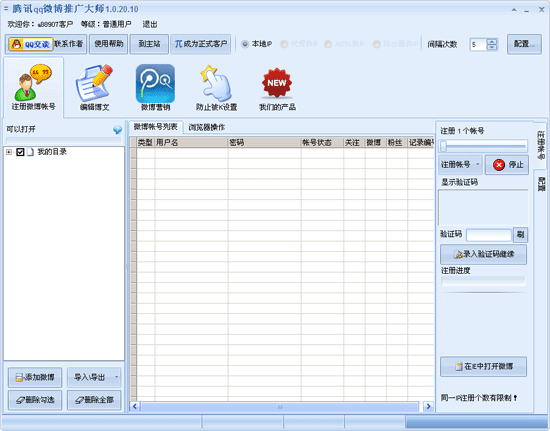The height and width of the screenshot is (431, 550).
Task: Click 删除全部 button
Action: coord(94,400)
